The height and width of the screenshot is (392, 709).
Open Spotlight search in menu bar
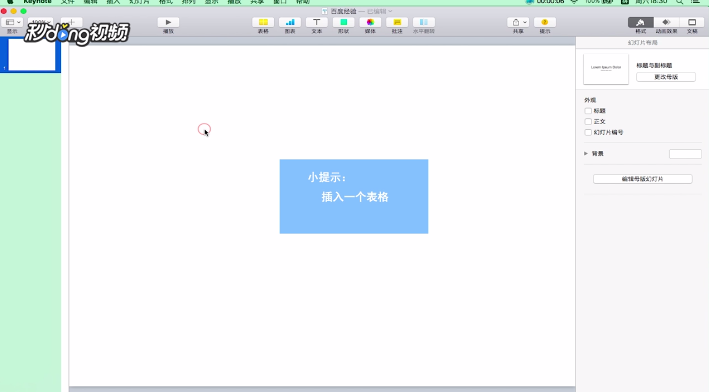point(680,2)
